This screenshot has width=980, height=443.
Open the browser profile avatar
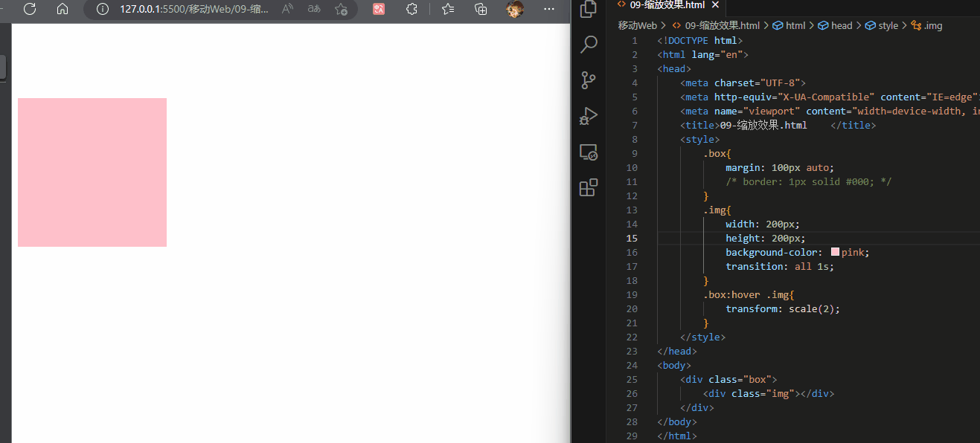point(514,9)
